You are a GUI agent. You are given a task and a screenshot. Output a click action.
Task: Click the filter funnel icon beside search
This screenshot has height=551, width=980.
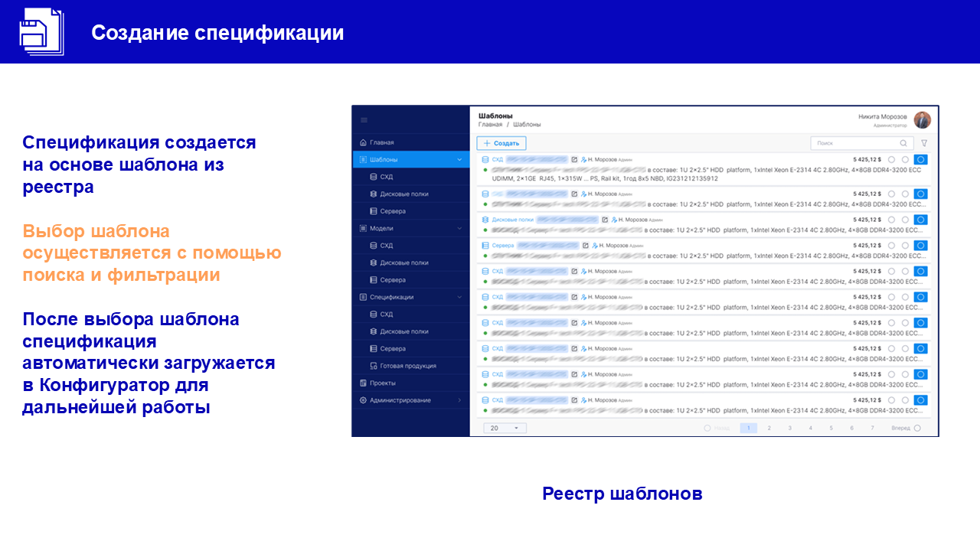point(924,143)
